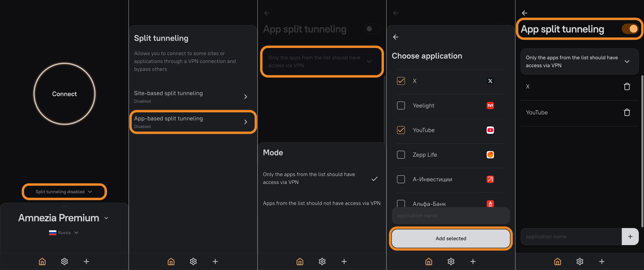Open the Russia country selector
Image resolution: width=644 pixels, height=270 pixels.
point(64,233)
